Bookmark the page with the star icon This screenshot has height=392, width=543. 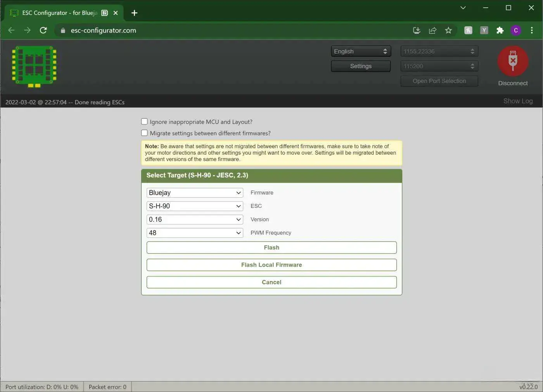448,30
